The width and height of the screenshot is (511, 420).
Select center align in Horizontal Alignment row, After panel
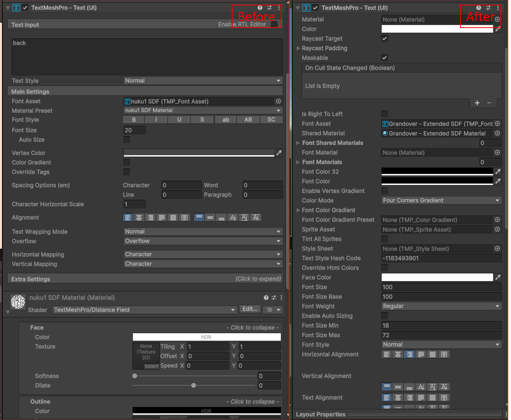tap(398, 354)
